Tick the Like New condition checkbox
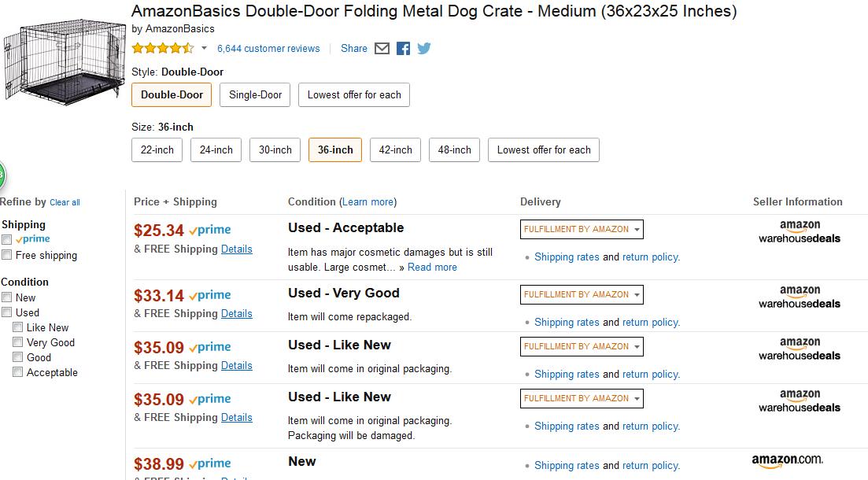This screenshot has width=868, height=480. point(17,327)
